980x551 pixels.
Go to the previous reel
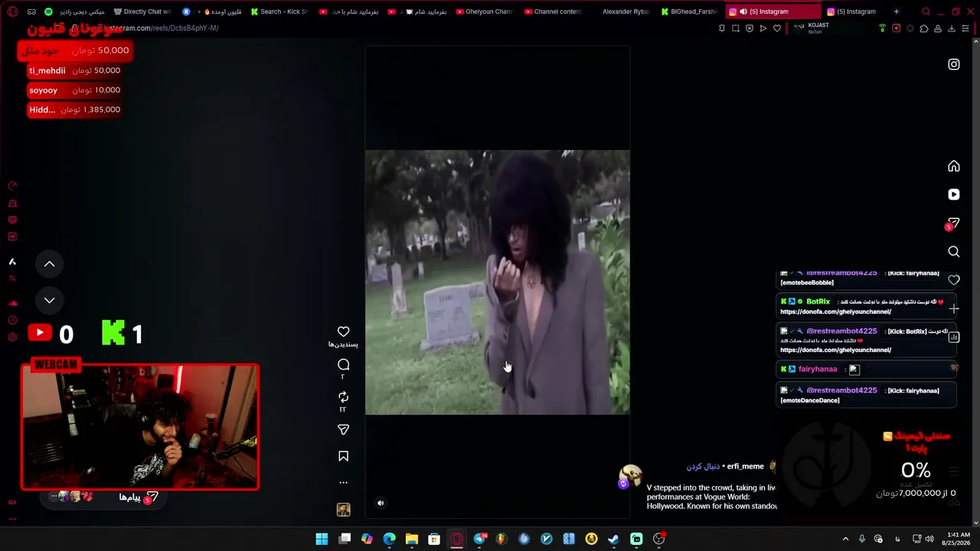(49, 264)
